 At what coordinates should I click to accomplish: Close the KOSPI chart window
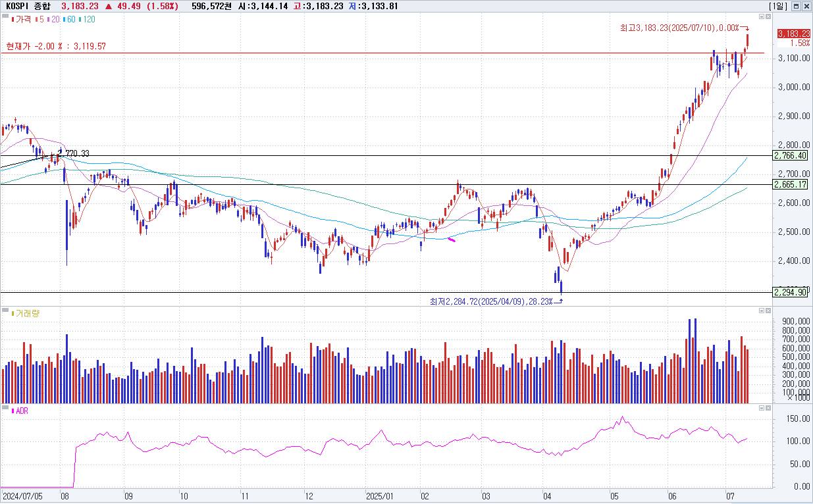(806, 6)
